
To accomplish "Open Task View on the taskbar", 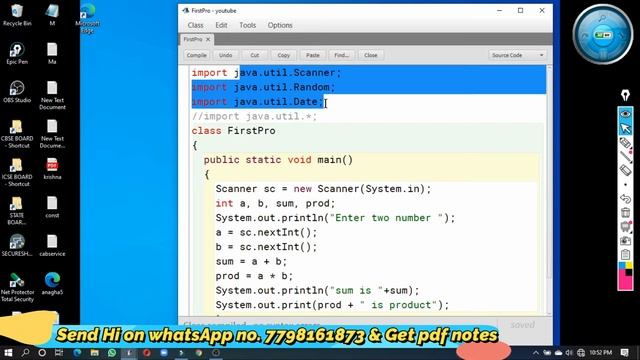I will (59, 353).
